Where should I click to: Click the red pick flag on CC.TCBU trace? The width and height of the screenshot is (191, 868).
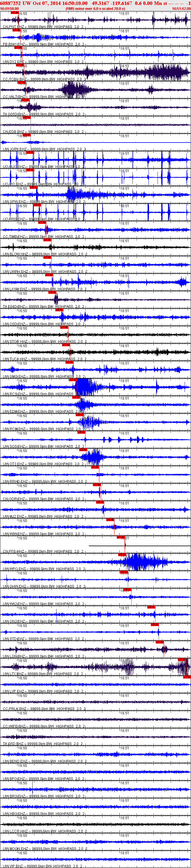[x=20, y=65]
